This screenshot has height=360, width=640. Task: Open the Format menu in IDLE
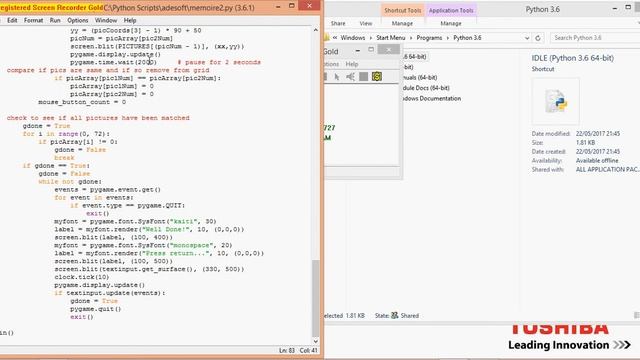(x=33, y=20)
